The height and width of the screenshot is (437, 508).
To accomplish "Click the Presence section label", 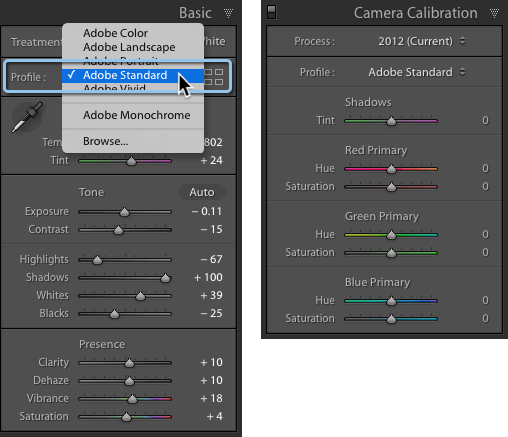I will [102, 344].
